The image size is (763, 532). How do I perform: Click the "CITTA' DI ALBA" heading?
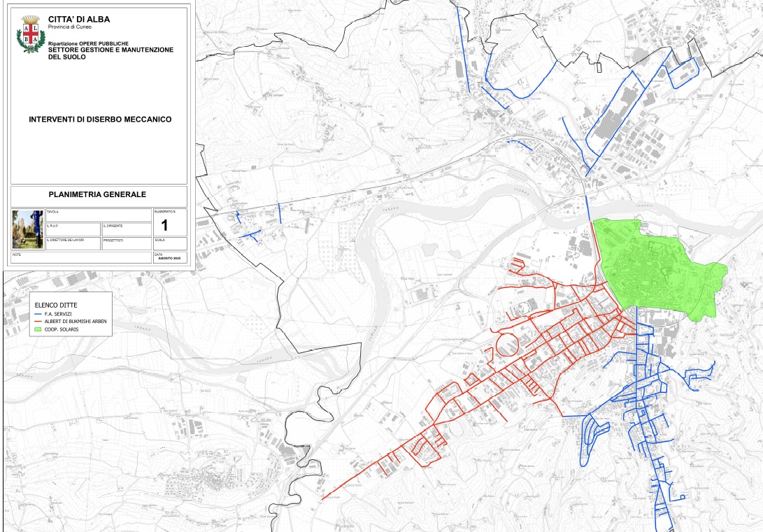[79, 20]
